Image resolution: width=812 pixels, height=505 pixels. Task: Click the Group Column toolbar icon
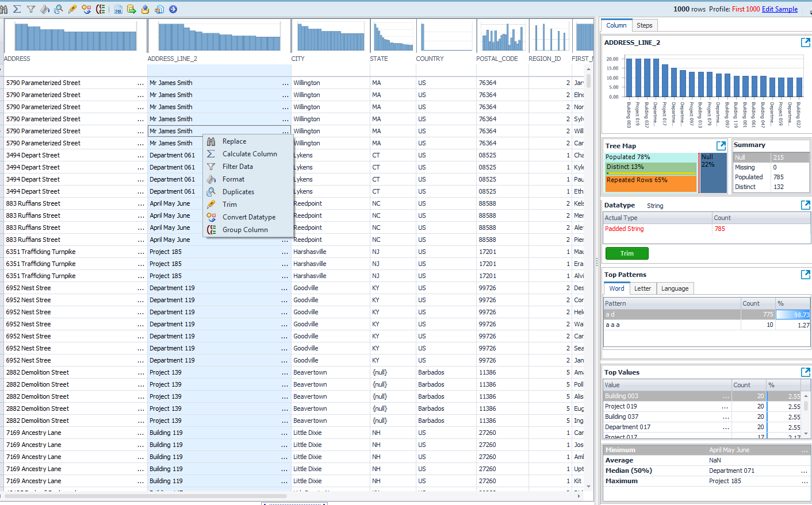(101, 9)
